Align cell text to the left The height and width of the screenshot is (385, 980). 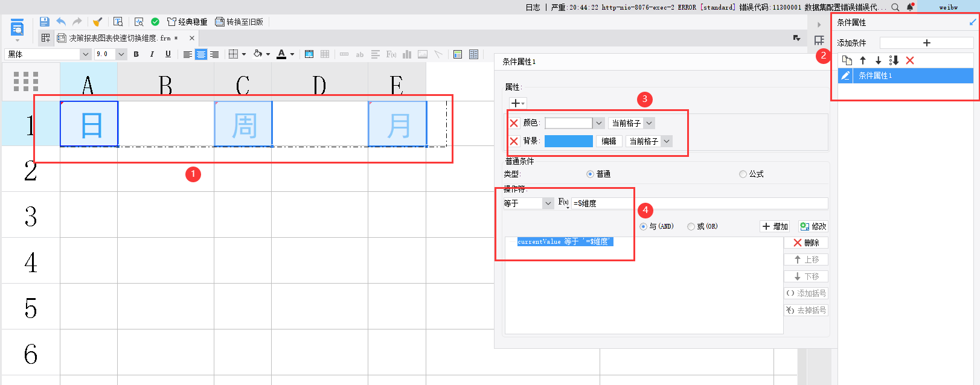click(x=188, y=54)
